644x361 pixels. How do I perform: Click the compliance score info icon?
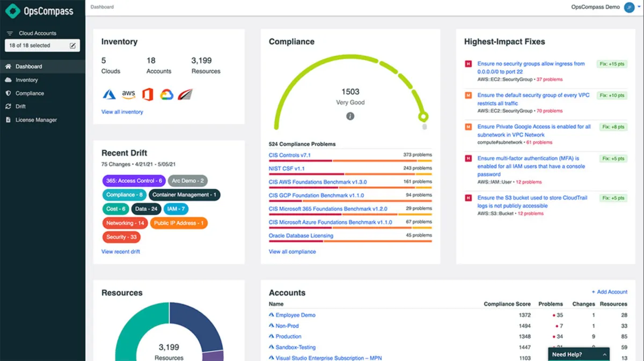[x=350, y=116]
